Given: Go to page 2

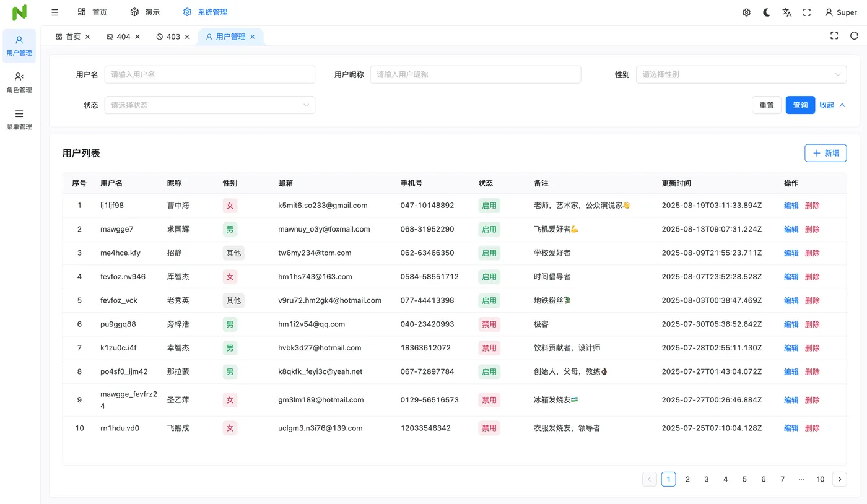Looking at the screenshot, I should (687, 479).
